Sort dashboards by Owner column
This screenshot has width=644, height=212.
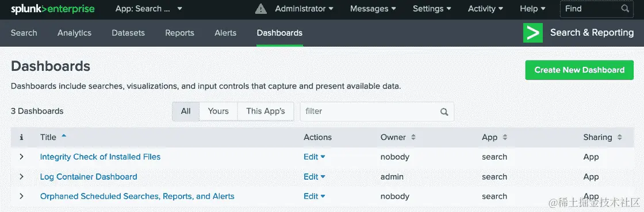pos(398,138)
